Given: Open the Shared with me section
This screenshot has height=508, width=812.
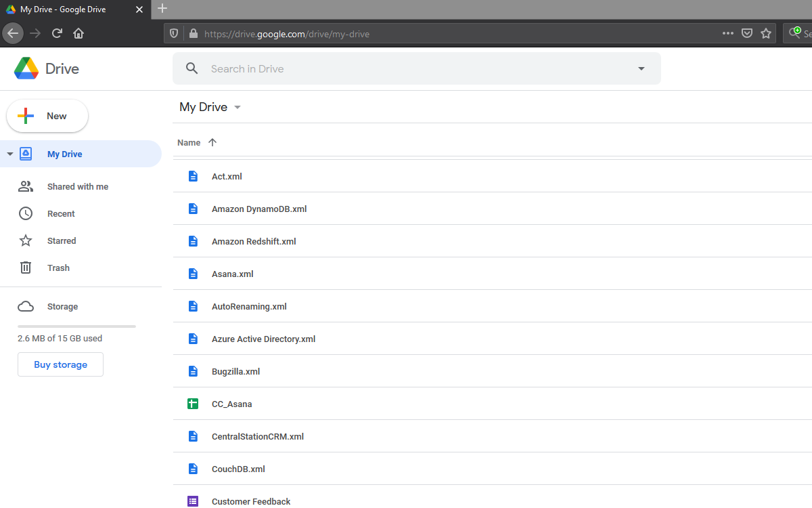Looking at the screenshot, I should [x=77, y=187].
